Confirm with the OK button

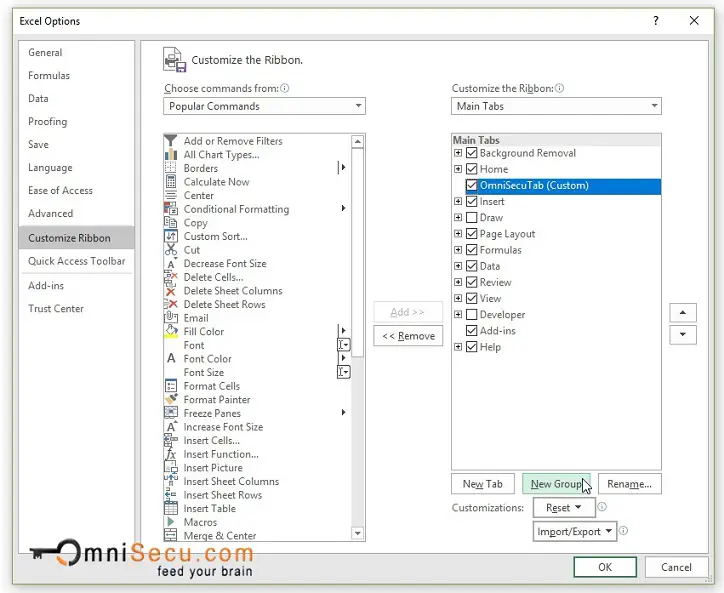[605, 567]
